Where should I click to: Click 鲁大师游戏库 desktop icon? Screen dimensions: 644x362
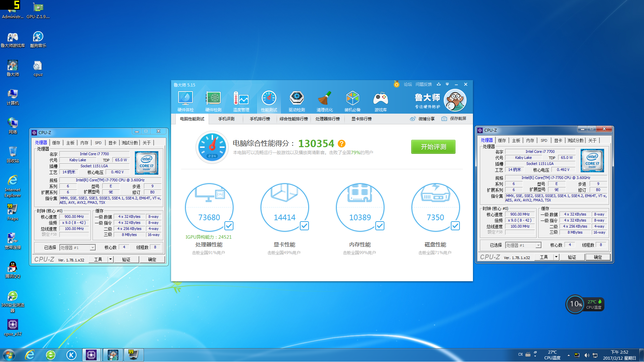tap(13, 40)
